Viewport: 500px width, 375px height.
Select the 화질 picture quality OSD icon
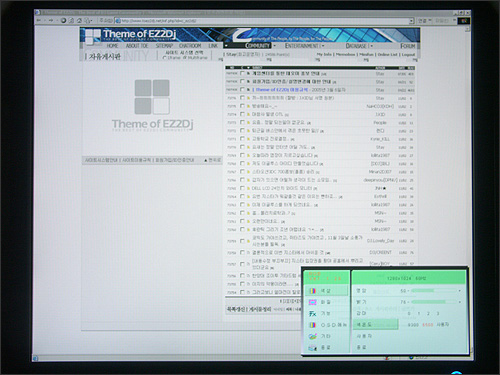(x=312, y=302)
